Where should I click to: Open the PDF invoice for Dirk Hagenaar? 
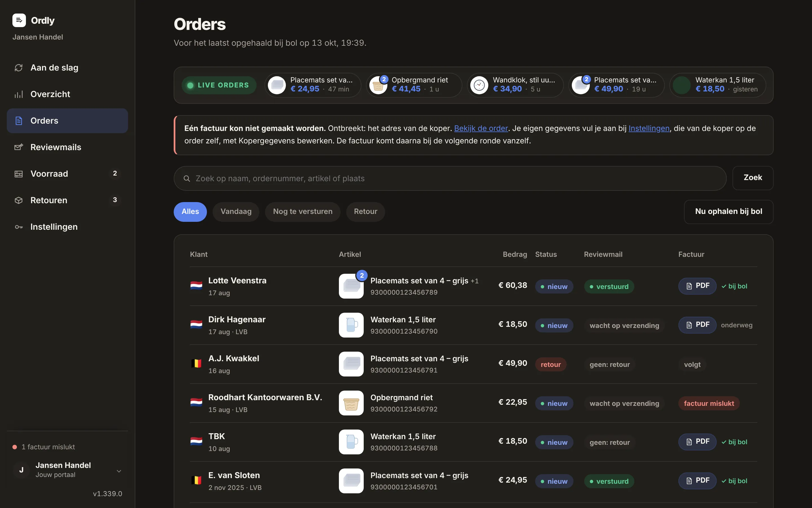(x=697, y=325)
